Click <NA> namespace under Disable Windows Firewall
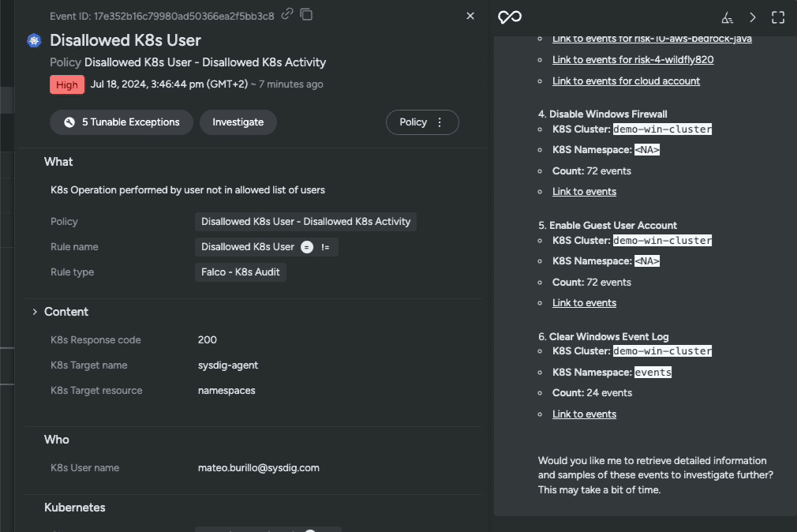The image size is (797, 532). click(x=647, y=150)
